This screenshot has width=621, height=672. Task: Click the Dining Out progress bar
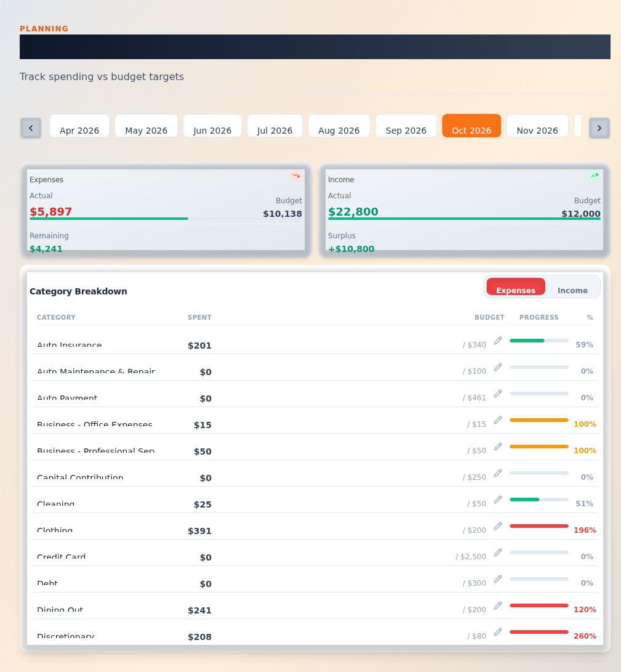(539, 605)
